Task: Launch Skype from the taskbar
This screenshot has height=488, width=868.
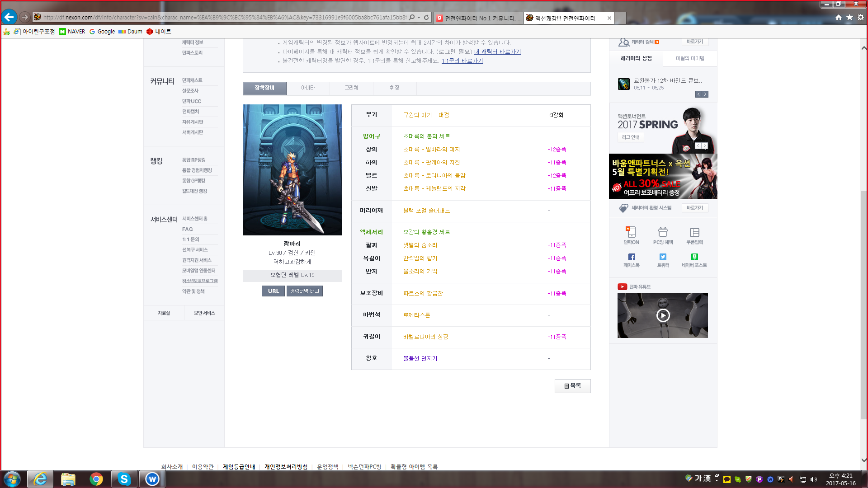Action: point(124,479)
